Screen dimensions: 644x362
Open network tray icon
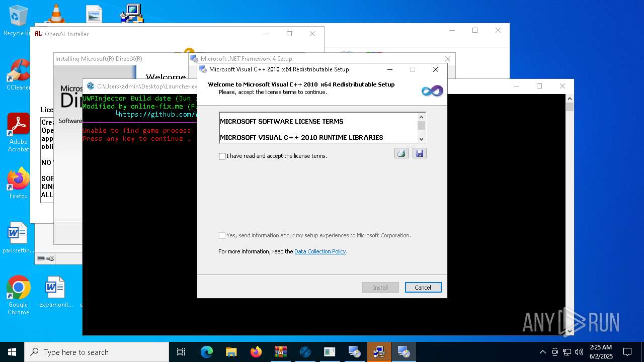point(567,352)
